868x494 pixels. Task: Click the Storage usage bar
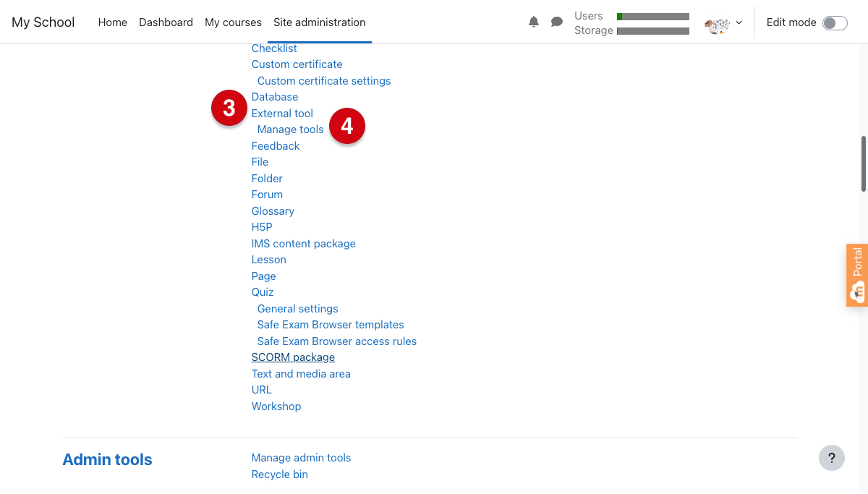pos(653,31)
